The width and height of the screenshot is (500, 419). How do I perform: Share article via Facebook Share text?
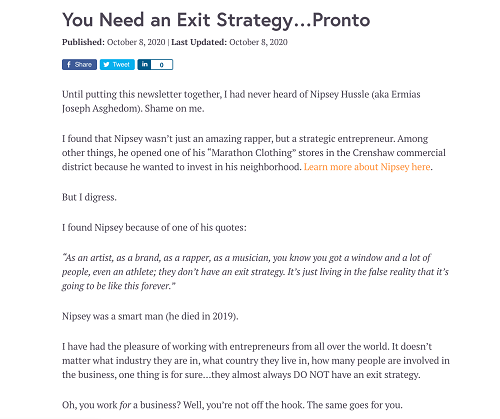click(x=83, y=65)
